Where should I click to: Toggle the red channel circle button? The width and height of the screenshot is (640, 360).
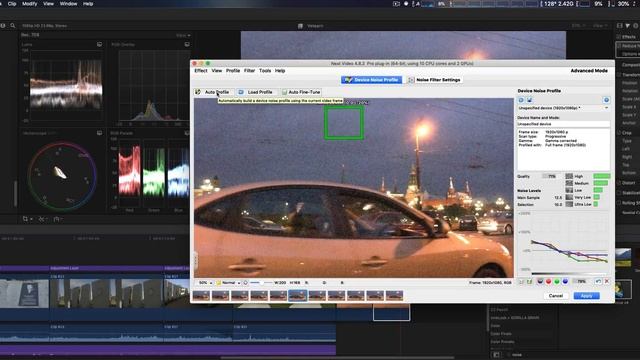point(549,282)
